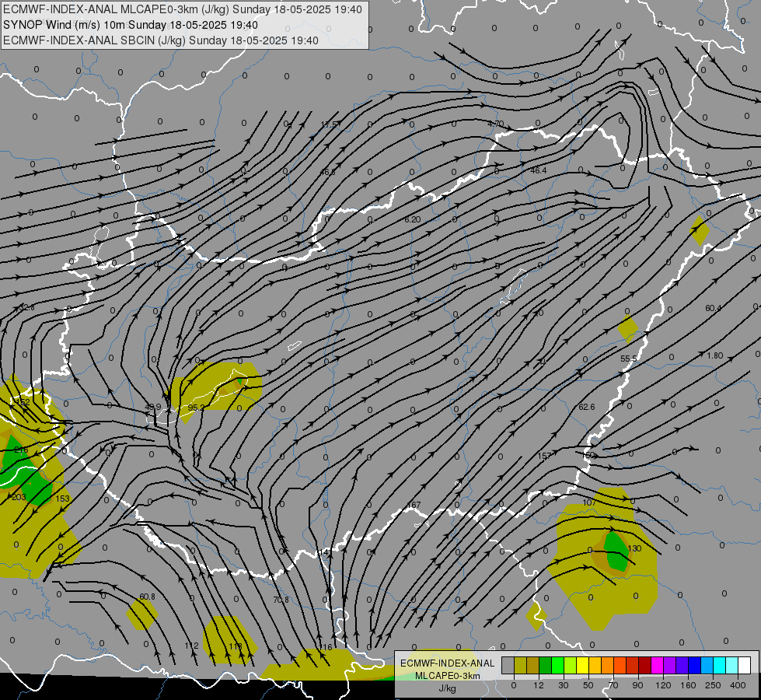
Task: Click the '116' value on the map
Action: pyautogui.click(x=326, y=647)
